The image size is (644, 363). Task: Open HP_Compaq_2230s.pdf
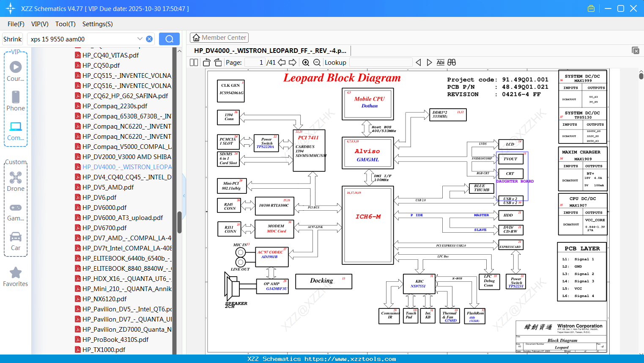115,106
